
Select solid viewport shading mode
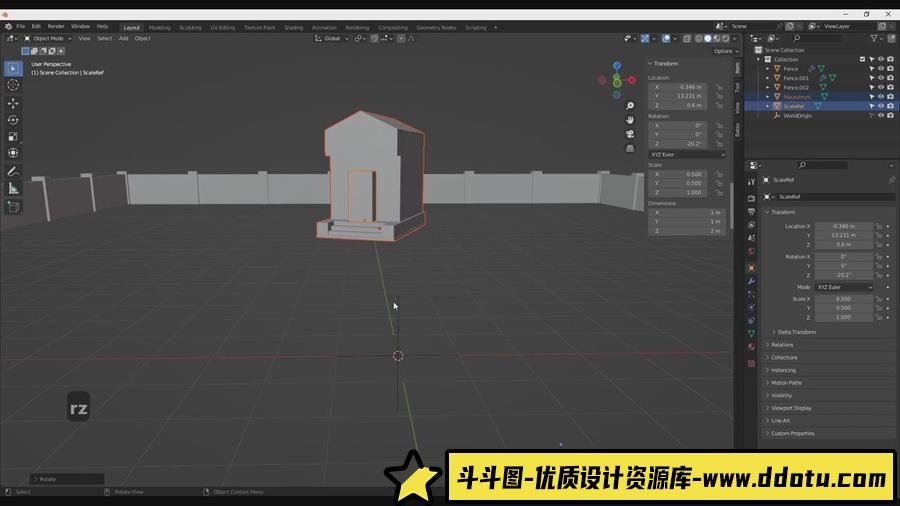tap(708, 38)
